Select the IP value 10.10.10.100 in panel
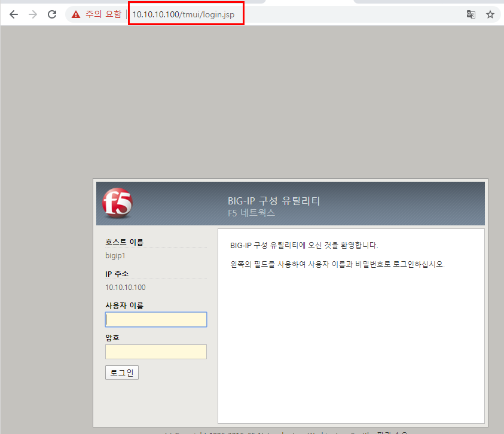The height and width of the screenshot is (434, 504). click(126, 287)
